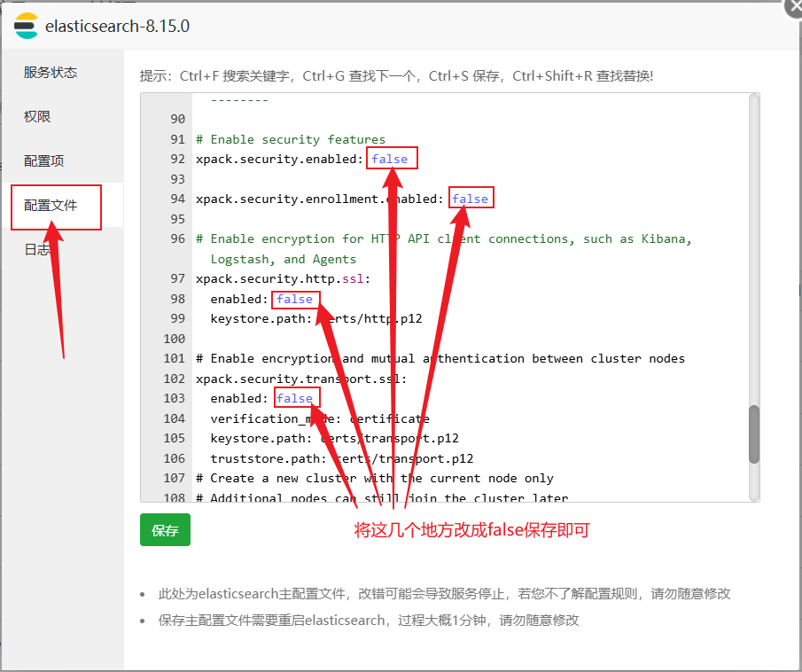The height and width of the screenshot is (672, 802).
Task: Click line number 101 in gutter
Action: point(174,358)
